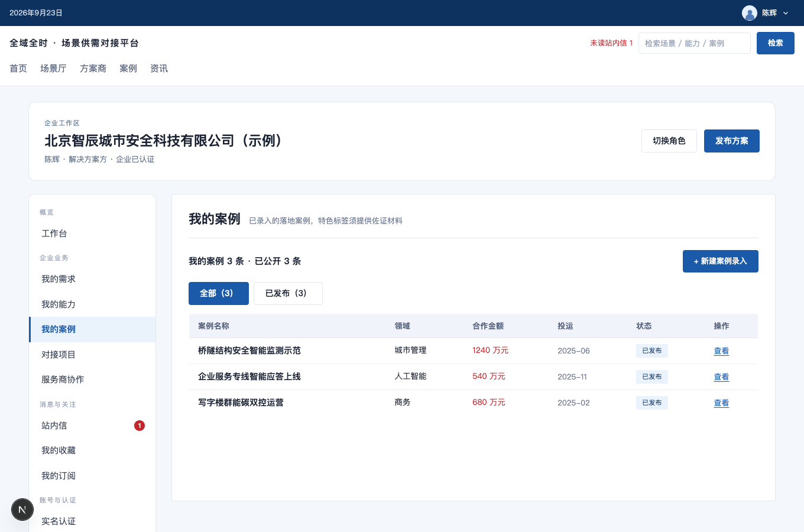Click the user name 陈辉 in top bar
The image size is (804, 532).
[x=769, y=13]
